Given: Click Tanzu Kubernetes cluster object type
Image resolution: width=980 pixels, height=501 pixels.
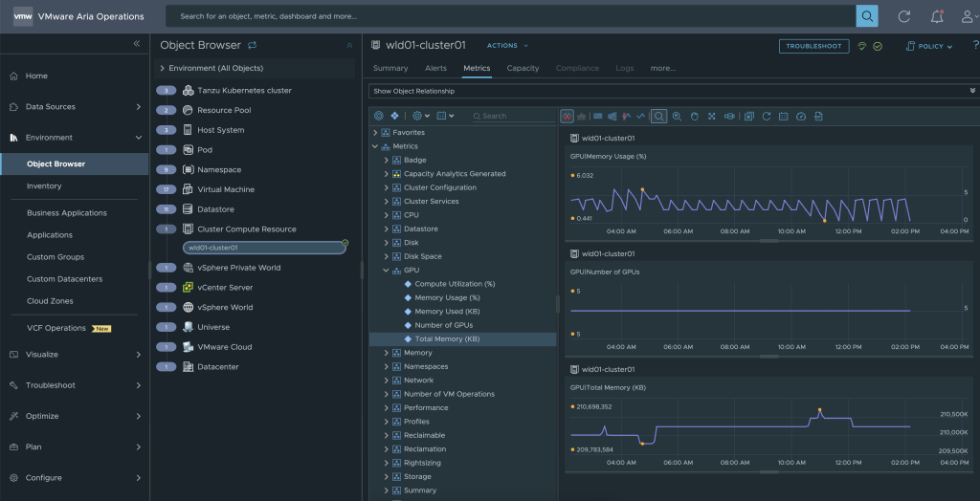Looking at the screenshot, I should 244,91.
